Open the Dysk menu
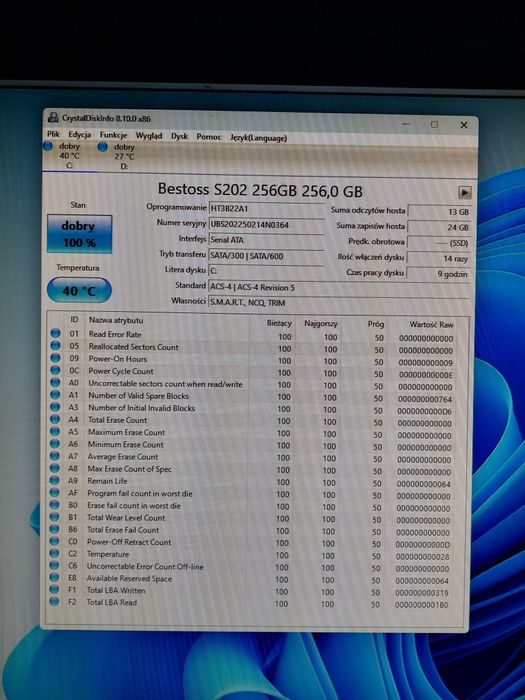 [x=179, y=136]
